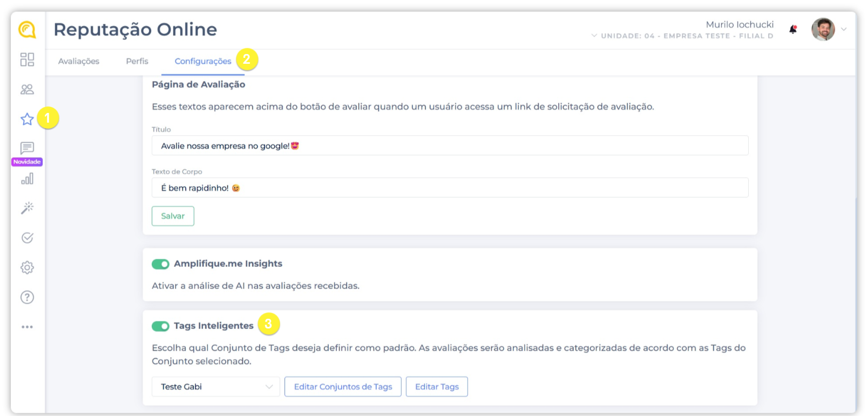Click the magic wand icon in sidebar
Viewport: 868px width, 416px height.
27,208
